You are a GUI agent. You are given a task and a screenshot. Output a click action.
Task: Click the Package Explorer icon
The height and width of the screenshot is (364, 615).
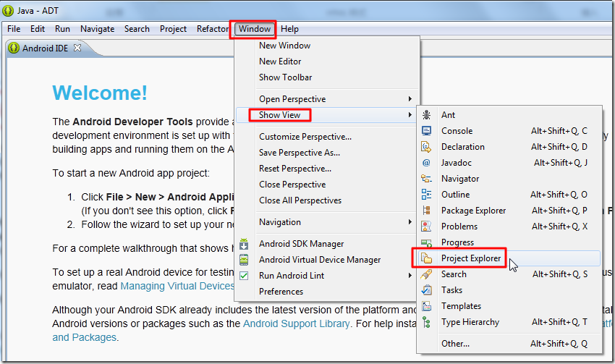tap(426, 211)
